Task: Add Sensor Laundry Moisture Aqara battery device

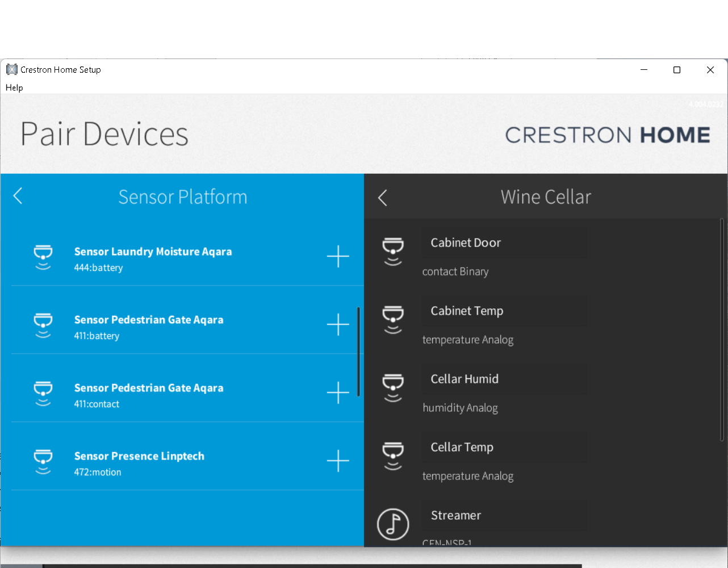Action: (x=338, y=257)
